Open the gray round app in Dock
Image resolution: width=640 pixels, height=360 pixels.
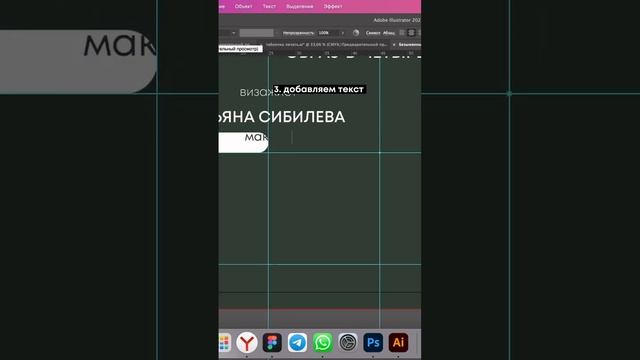click(x=348, y=342)
